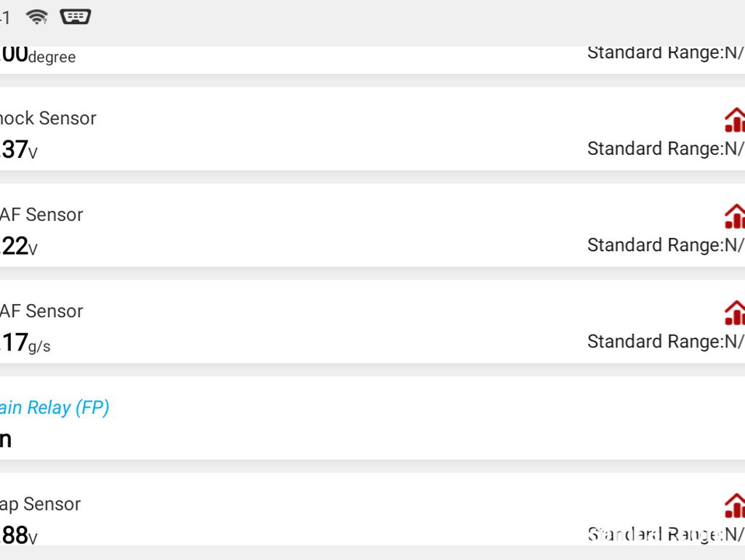The height and width of the screenshot is (560, 745).
Task: Tap the Wi-Fi status icon
Action: pos(36,17)
